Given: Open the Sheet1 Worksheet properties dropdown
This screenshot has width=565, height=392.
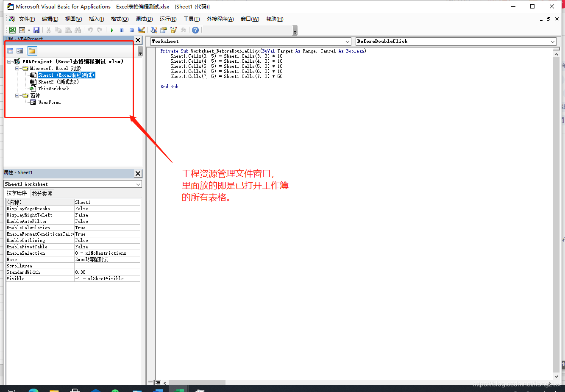Looking at the screenshot, I should (x=138, y=184).
